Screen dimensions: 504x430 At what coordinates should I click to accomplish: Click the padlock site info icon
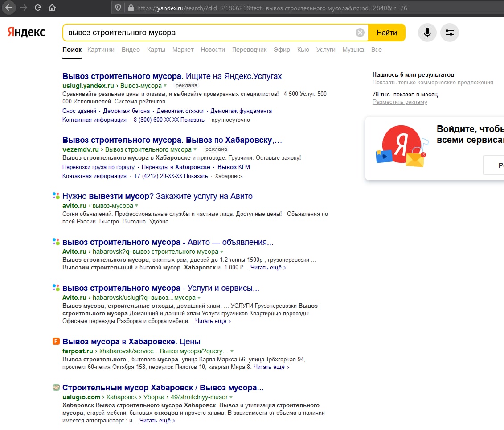[131, 8]
